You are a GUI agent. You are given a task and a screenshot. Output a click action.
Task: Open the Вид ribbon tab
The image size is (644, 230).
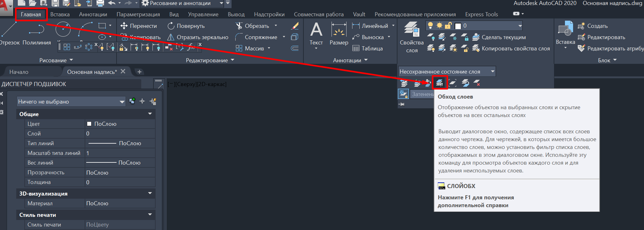click(x=174, y=14)
